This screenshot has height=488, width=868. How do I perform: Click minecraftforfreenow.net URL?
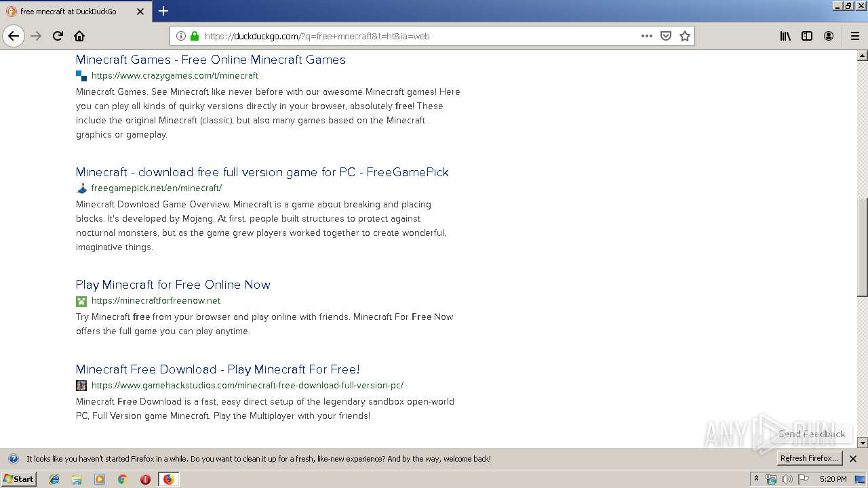[156, 300]
